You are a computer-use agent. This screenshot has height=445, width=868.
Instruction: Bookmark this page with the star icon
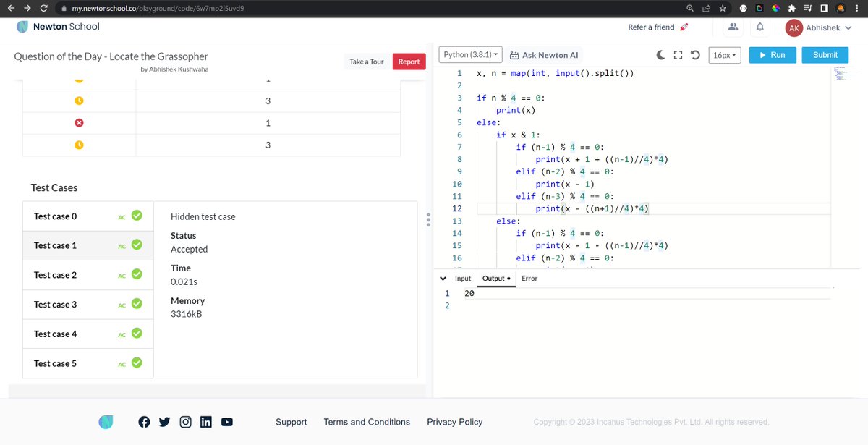click(722, 8)
